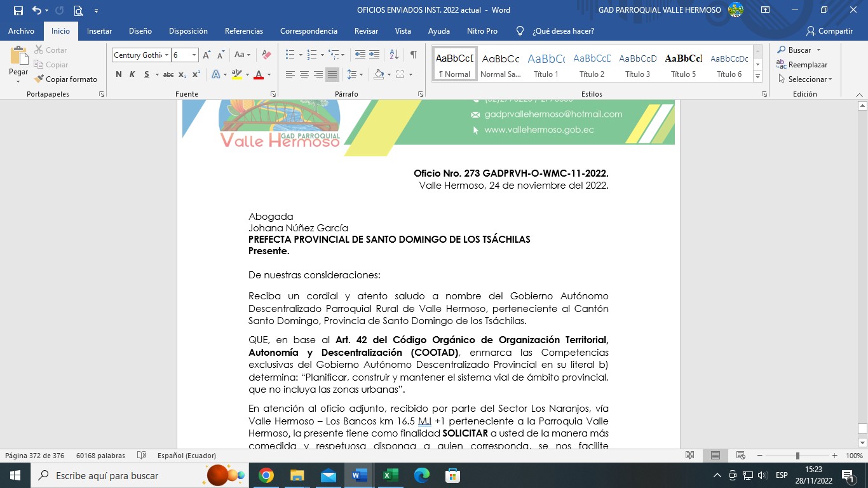The height and width of the screenshot is (488, 868).
Task: Switch to the Referencias tab
Action: point(243,31)
